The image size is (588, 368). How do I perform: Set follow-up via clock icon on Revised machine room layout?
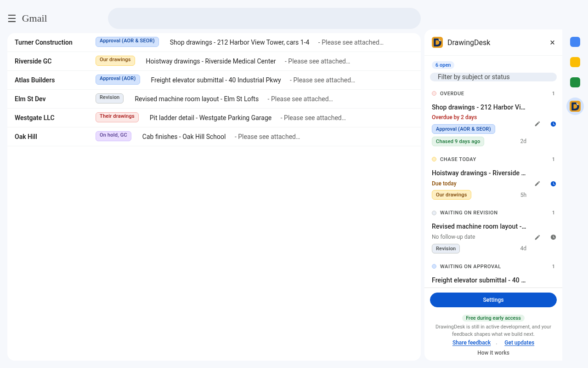pyautogui.click(x=553, y=237)
